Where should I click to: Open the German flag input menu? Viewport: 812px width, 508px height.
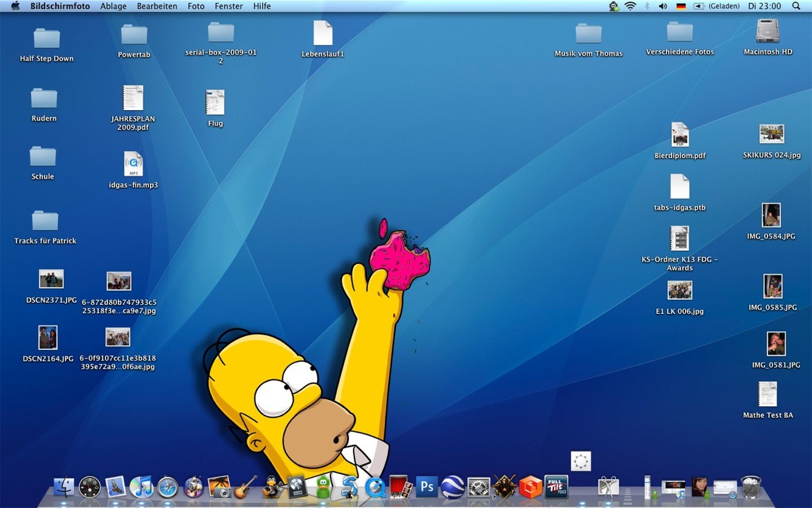coord(681,6)
